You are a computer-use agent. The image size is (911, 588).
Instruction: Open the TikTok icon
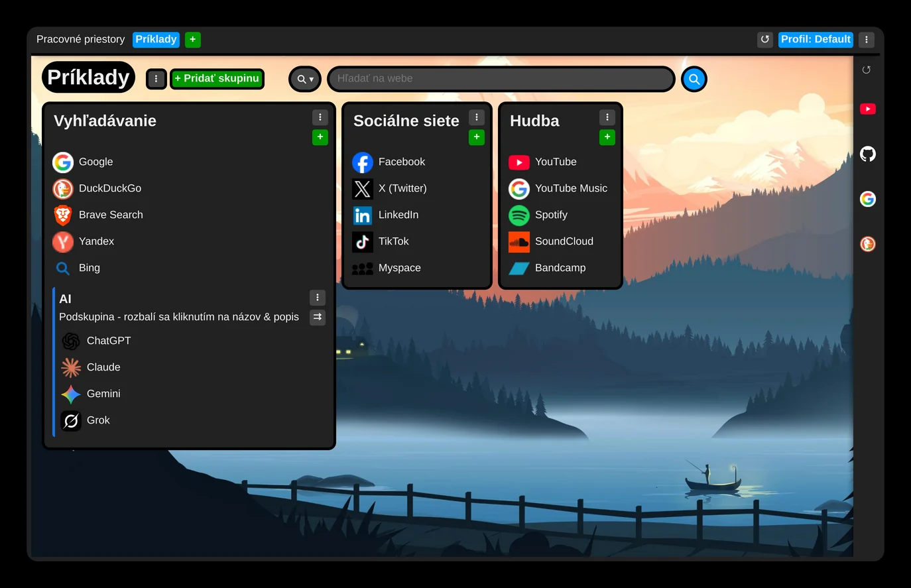363,242
